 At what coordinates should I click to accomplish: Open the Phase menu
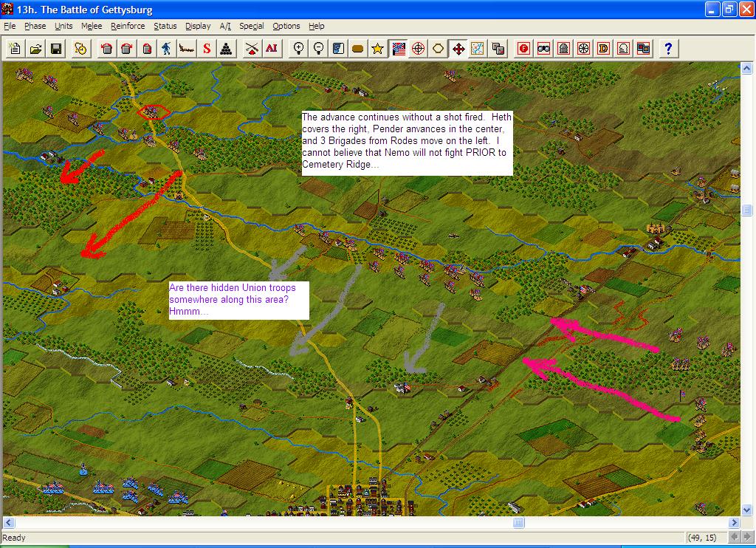pos(35,26)
